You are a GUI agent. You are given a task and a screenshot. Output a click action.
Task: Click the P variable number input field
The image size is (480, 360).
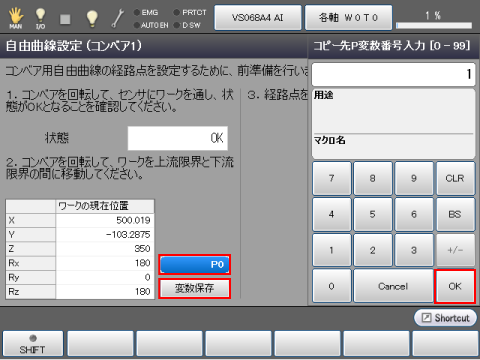(393, 74)
